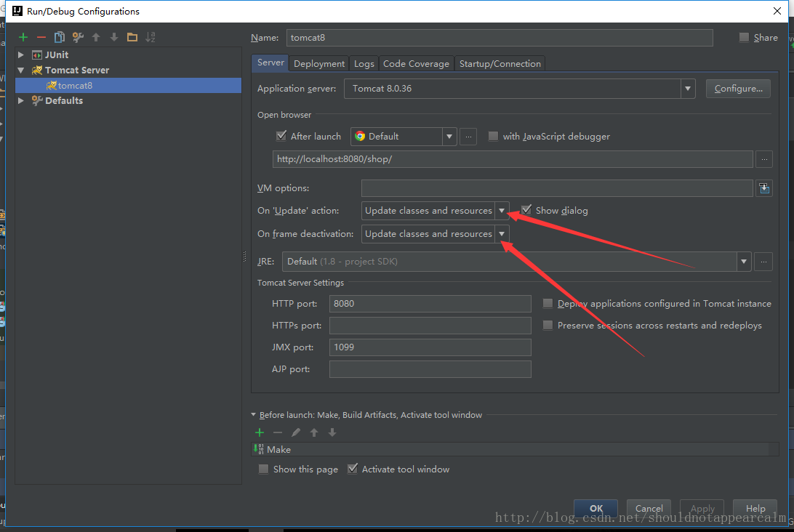Click the empty AJP port field
Screen dimensions: 794x532
click(x=430, y=369)
